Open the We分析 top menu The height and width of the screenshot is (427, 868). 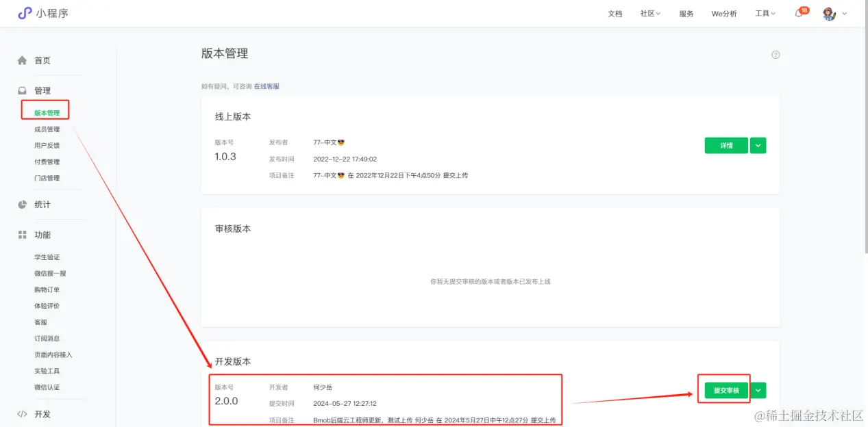(724, 14)
